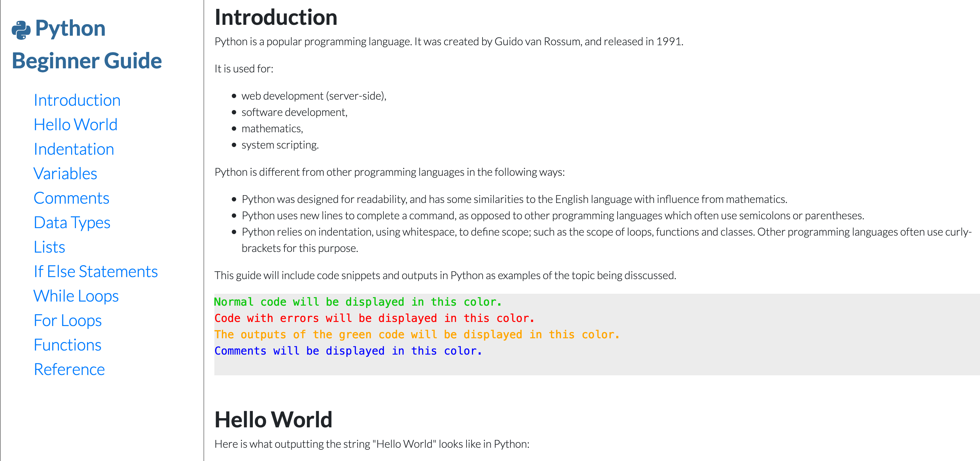Screen dimensions: 980x461
Task: Select the Functions navigation link
Action: click(x=67, y=345)
